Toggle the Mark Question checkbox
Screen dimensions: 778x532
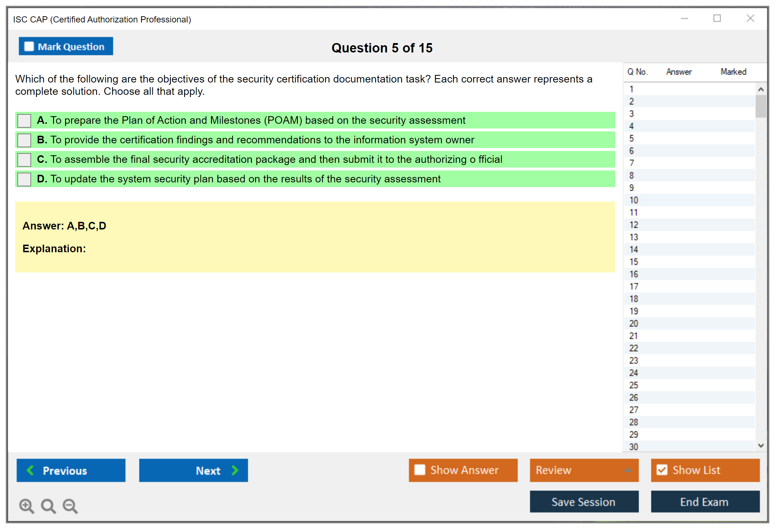[x=29, y=47]
